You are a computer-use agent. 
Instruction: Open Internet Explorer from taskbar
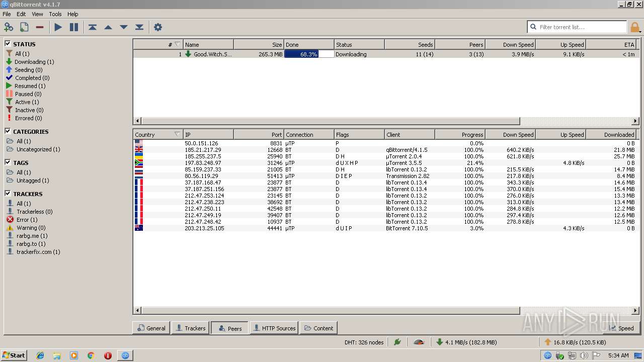tap(40, 355)
